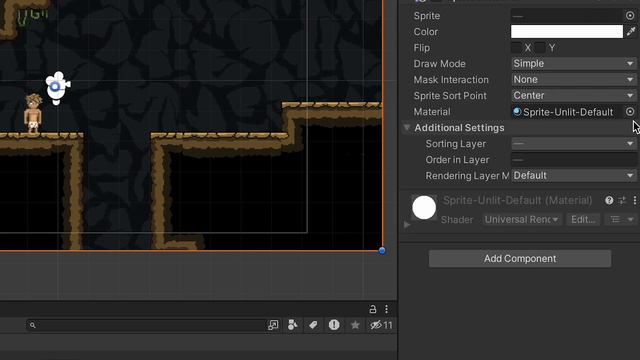Open the Sorting Layer dropdown

(x=573, y=143)
